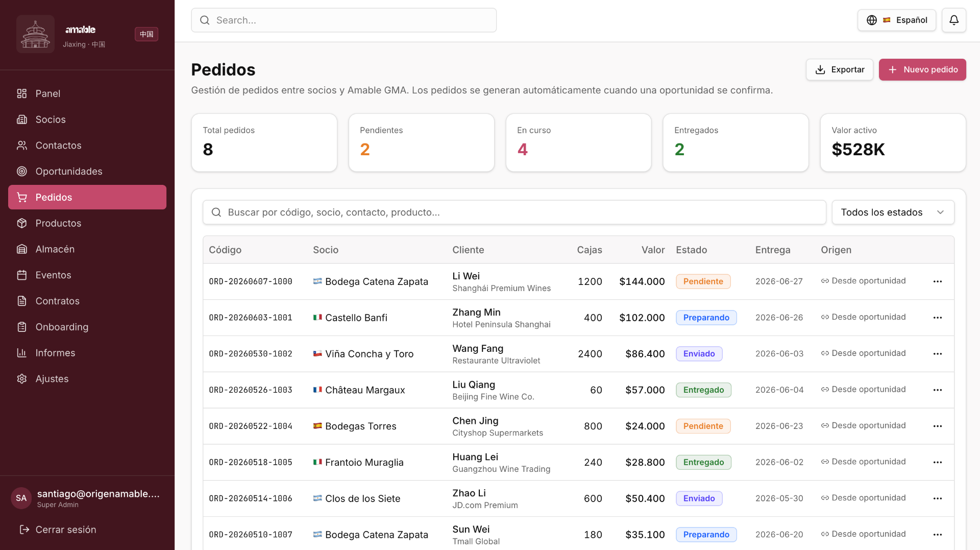Focus the Buscar por código search field
980x550 pixels.
[514, 212]
